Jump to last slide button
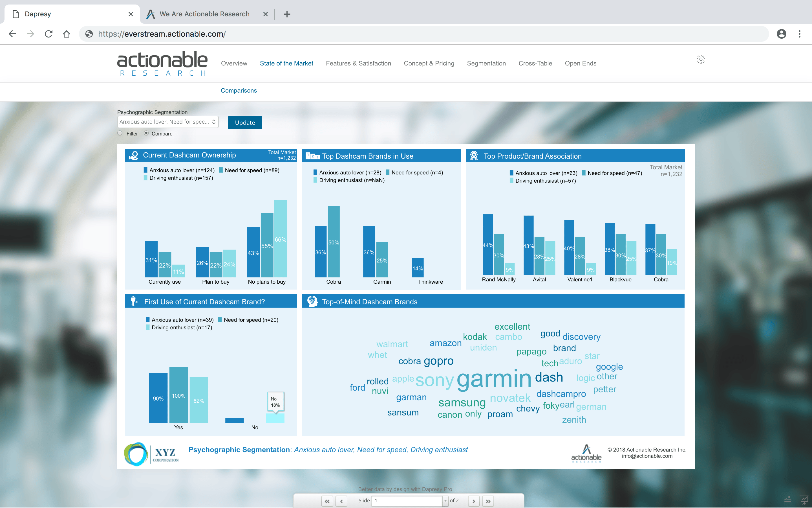The height and width of the screenshot is (508, 812). point(488,501)
